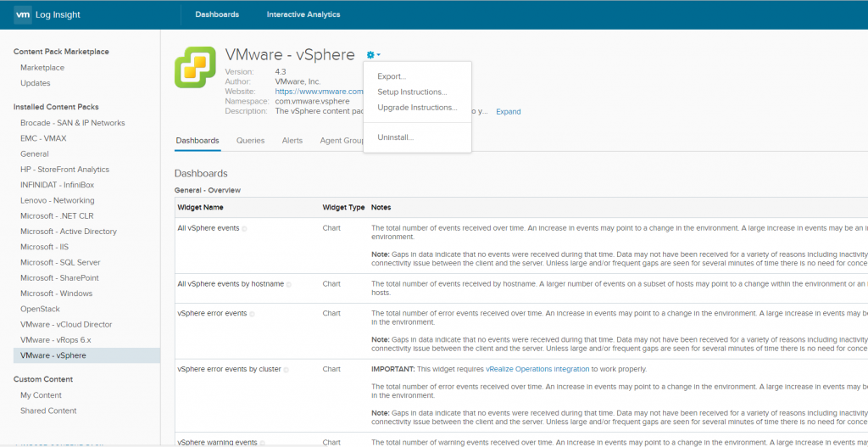Viewport: 868px width, 447px height.
Task: Open My Content under Custom Content
Action: [x=41, y=395]
